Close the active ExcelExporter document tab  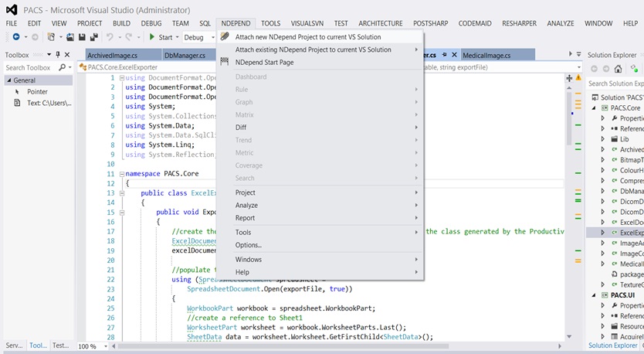[454, 55]
